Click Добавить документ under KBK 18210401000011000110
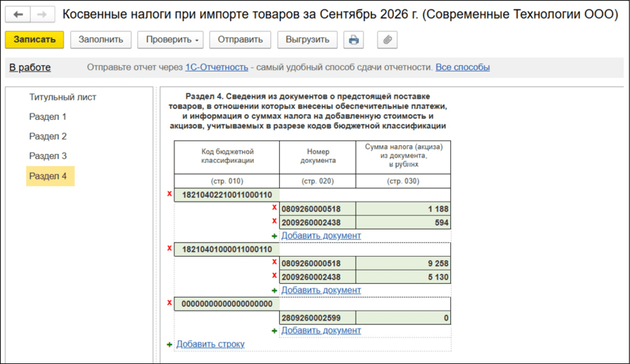 (321, 290)
